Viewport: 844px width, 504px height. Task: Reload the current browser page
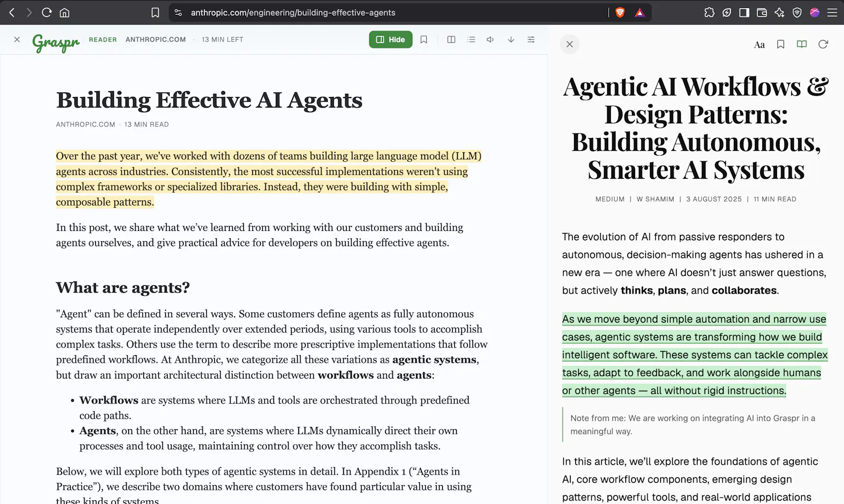[46, 13]
